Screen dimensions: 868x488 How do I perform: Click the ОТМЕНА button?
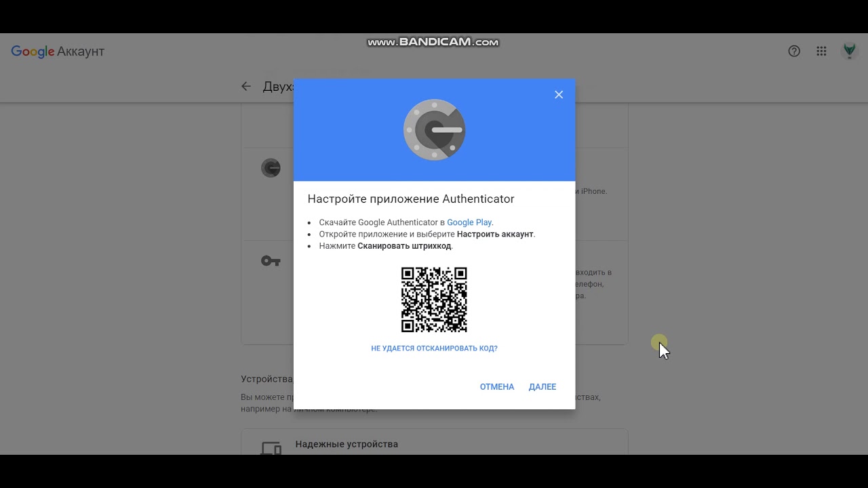click(497, 387)
